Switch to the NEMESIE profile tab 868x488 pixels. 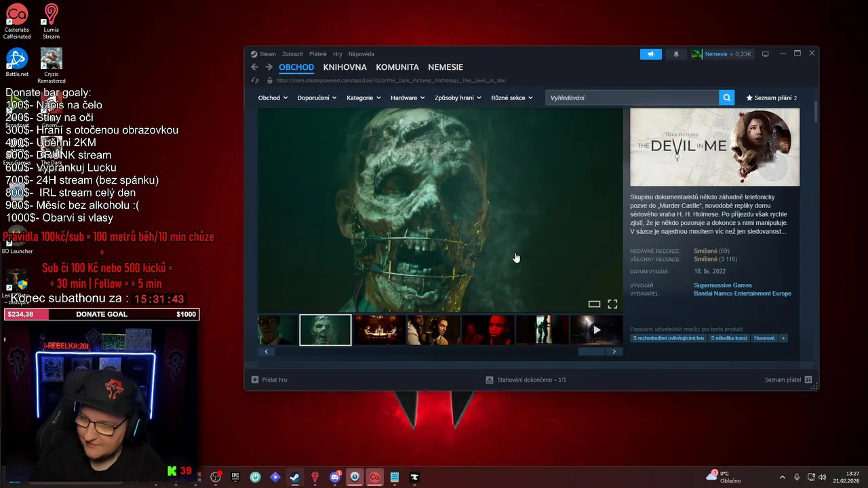pos(446,67)
